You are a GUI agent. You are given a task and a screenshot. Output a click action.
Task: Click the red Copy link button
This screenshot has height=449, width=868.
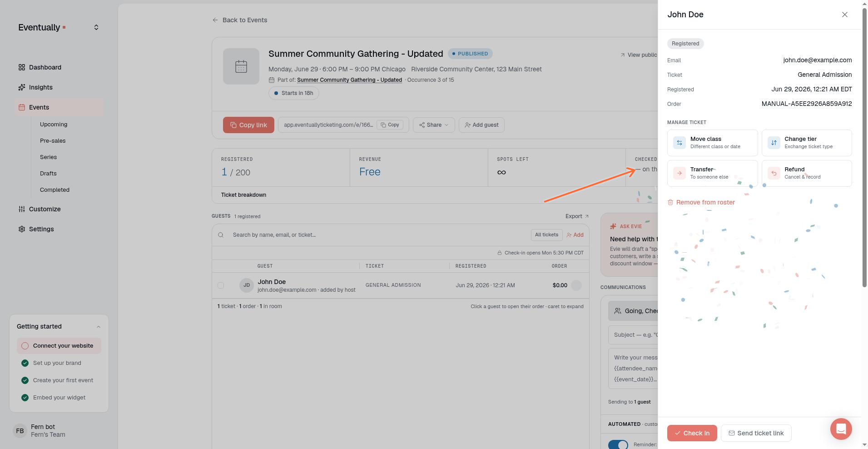(x=248, y=125)
